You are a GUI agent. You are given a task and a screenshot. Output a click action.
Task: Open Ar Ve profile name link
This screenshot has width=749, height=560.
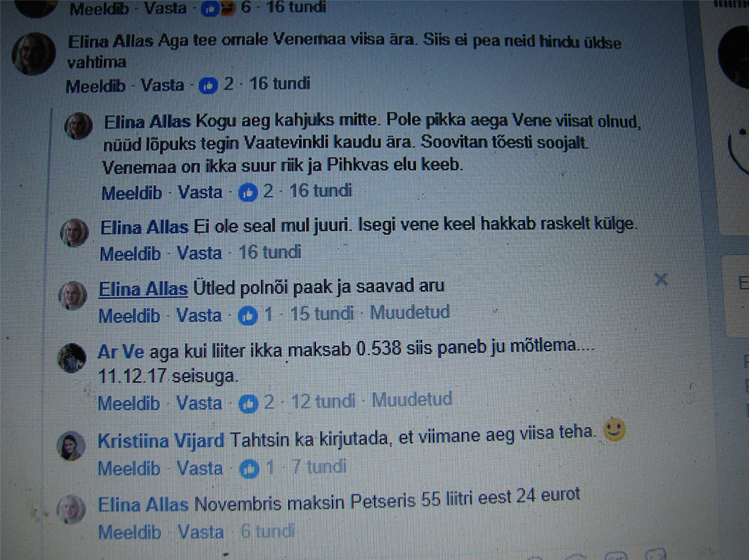[121, 352]
